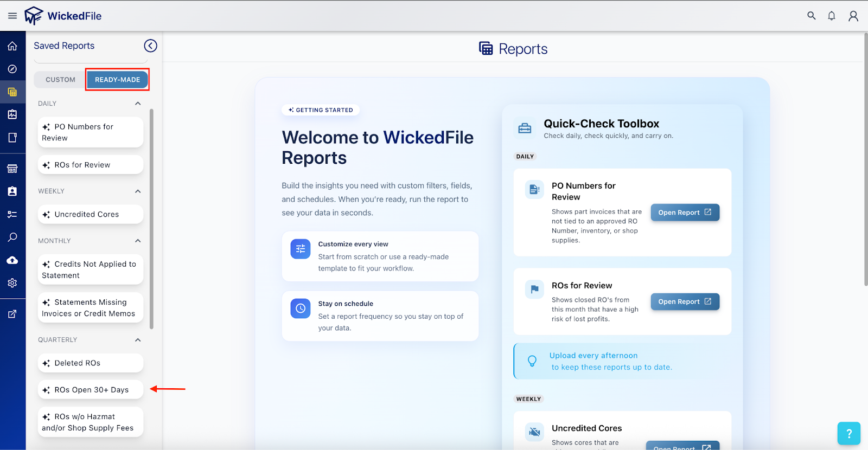868x450 pixels.
Task: Collapse the QUARTERLY reports section
Action: coord(138,340)
